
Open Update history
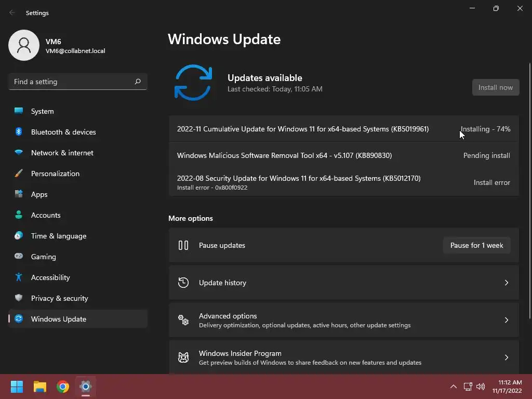tap(344, 282)
